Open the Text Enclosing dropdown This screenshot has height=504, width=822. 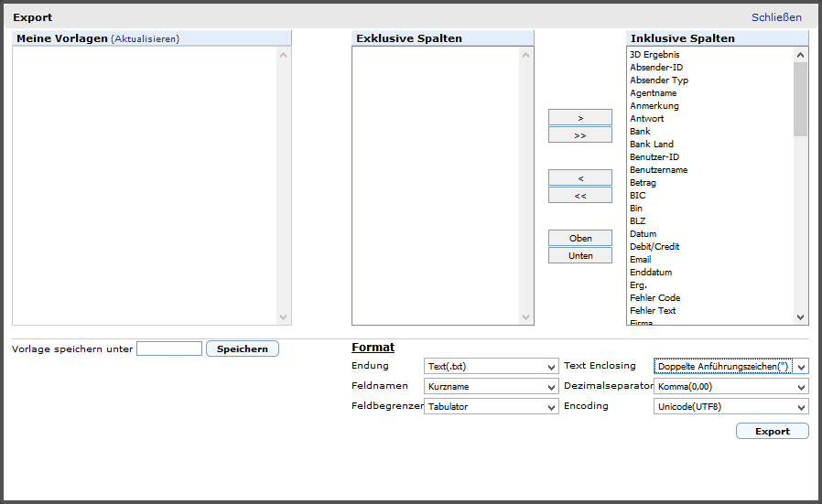tap(731, 366)
